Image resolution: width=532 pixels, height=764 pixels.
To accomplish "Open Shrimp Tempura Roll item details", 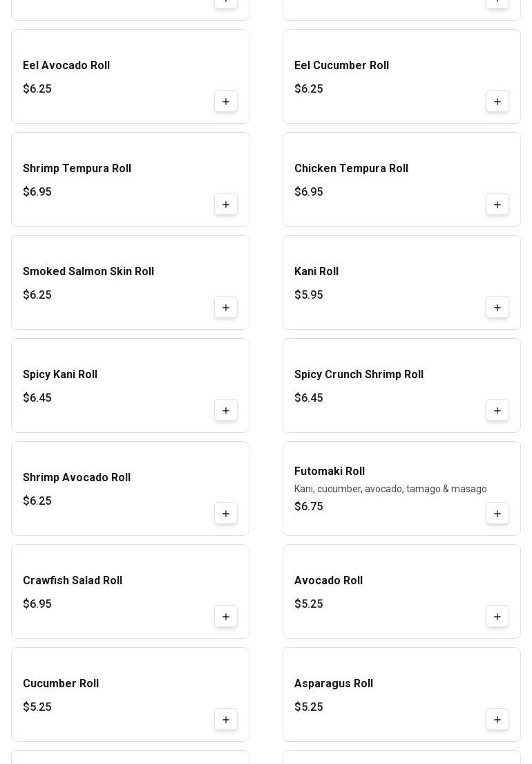I will (x=77, y=169).
